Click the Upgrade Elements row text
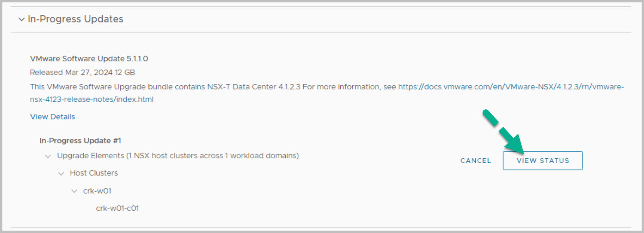The image size is (644, 233). pyautogui.click(x=178, y=156)
